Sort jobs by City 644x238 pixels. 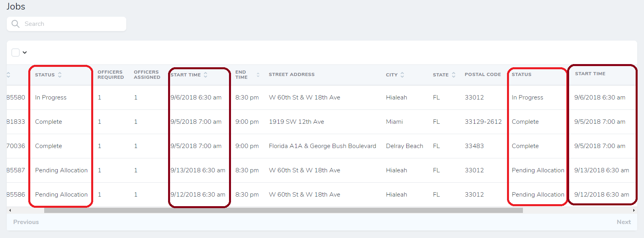point(403,74)
